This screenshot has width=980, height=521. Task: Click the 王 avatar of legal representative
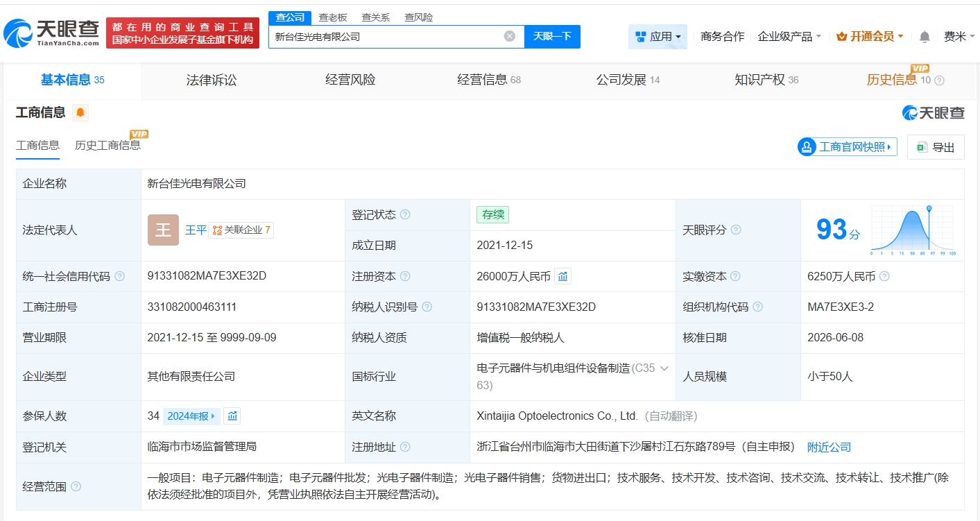point(163,230)
